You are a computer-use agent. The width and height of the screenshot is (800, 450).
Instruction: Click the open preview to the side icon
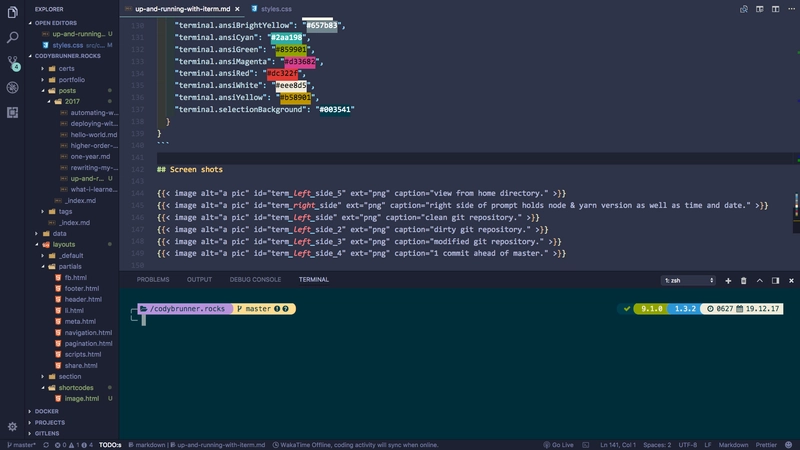(x=760, y=9)
